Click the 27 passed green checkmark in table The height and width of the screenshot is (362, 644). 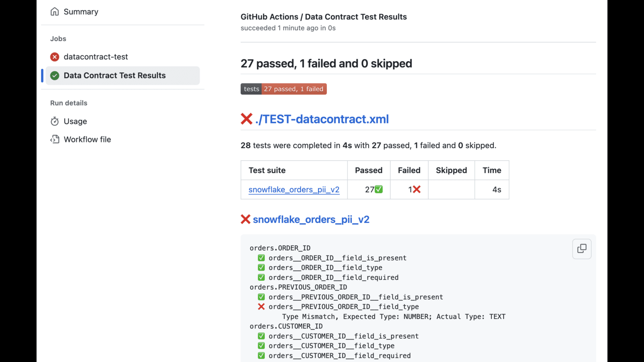pos(379,189)
